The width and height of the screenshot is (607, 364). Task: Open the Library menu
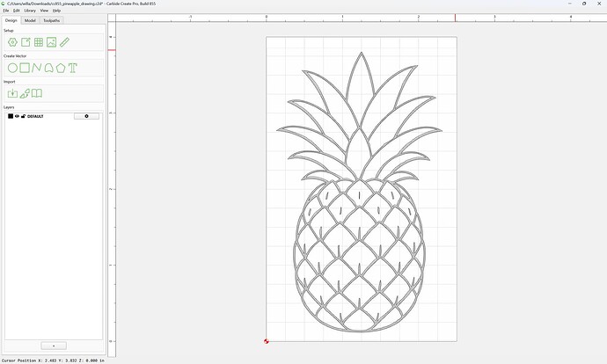(x=30, y=11)
